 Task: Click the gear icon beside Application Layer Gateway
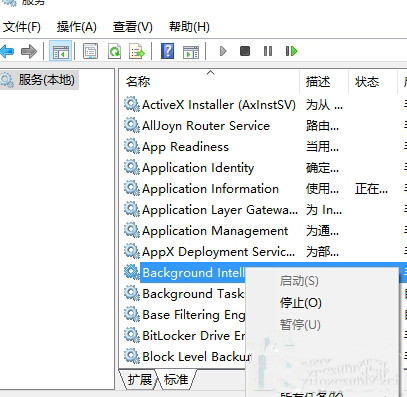coord(132,210)
